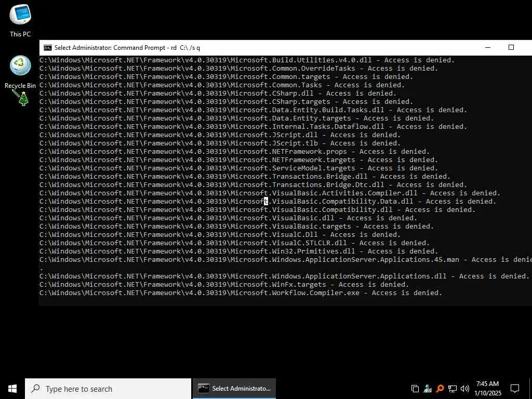Click the overlapping windows tray icon
This screenshot has height=399, width=532.
(415, 389)
